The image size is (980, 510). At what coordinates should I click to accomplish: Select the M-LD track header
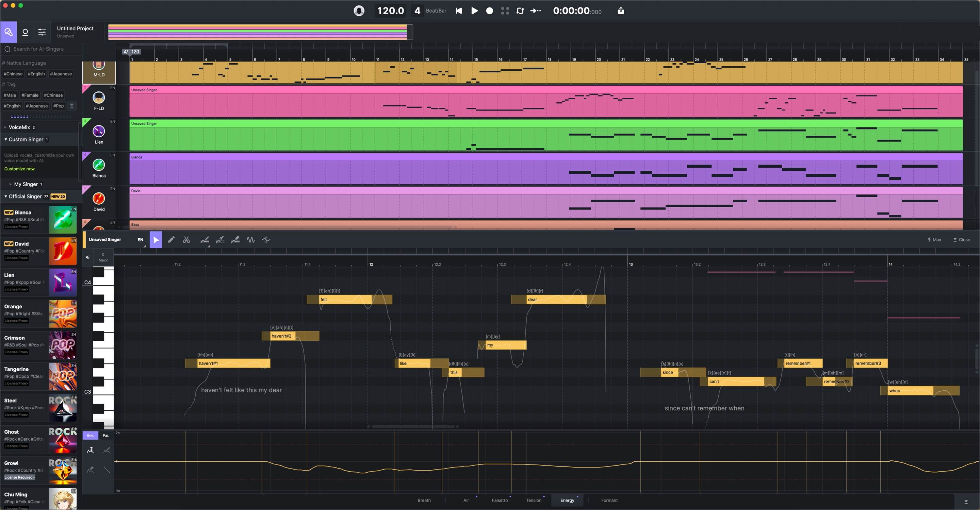point(99,72)
